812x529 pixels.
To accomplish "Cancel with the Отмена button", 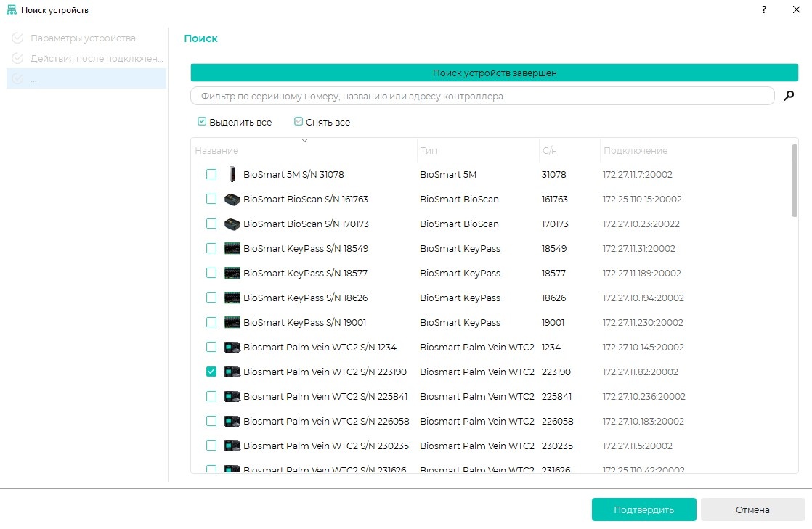I will coord(752,510).
